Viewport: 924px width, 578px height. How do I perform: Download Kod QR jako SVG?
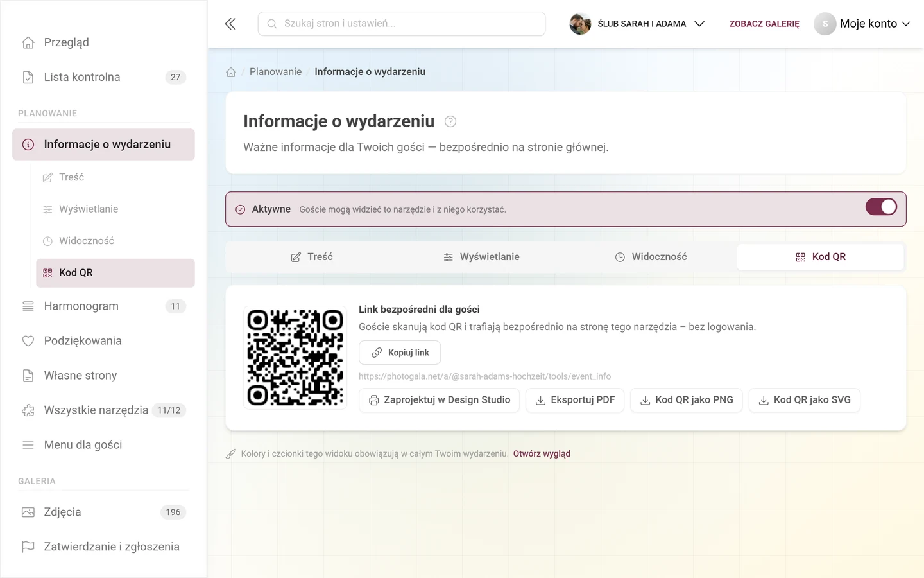click(x=805, y=400)
